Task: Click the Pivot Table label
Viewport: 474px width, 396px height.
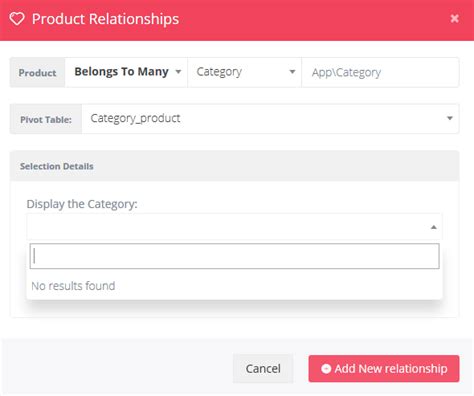Action: [x=46, y=119]
